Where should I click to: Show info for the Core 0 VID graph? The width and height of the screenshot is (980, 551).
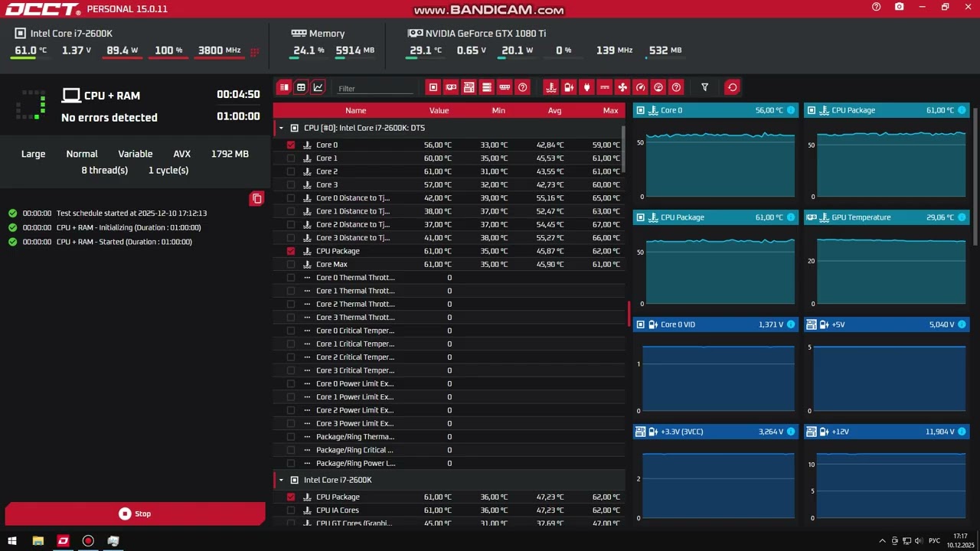point(791,324)
